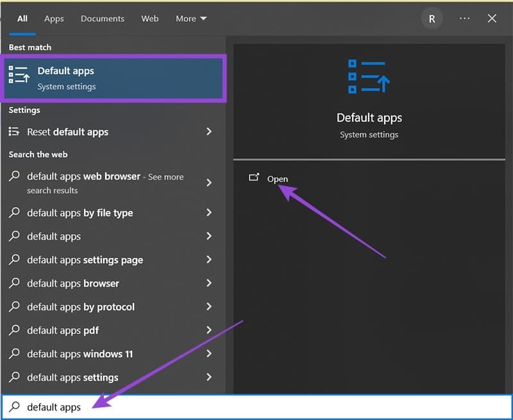The height and width of the screenshot is (420, 513).
Task: Expand the Reset default apps arrow
Action: click(x=208, y=131)
